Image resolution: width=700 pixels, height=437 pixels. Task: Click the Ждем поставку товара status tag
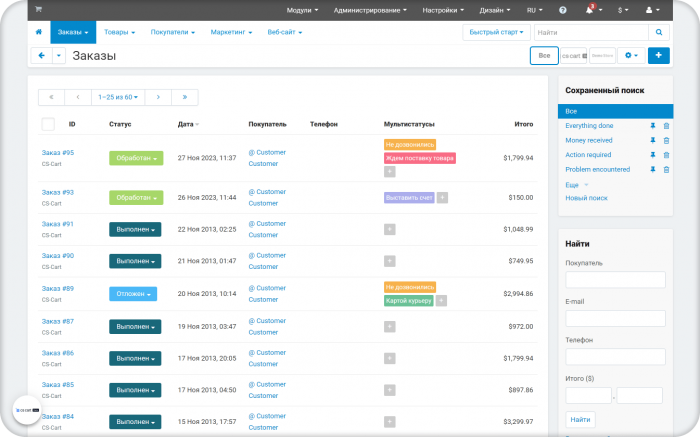coord(420,158)
